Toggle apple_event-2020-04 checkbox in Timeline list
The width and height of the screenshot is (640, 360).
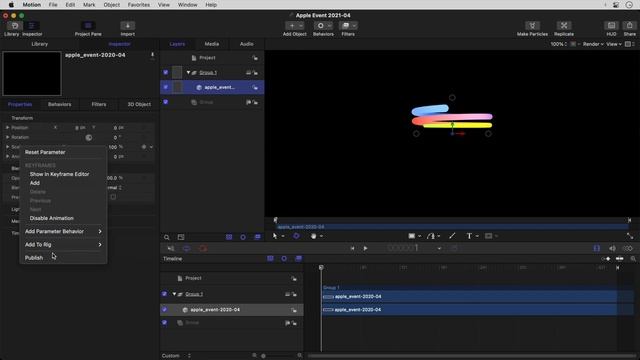tap(164, 309)
